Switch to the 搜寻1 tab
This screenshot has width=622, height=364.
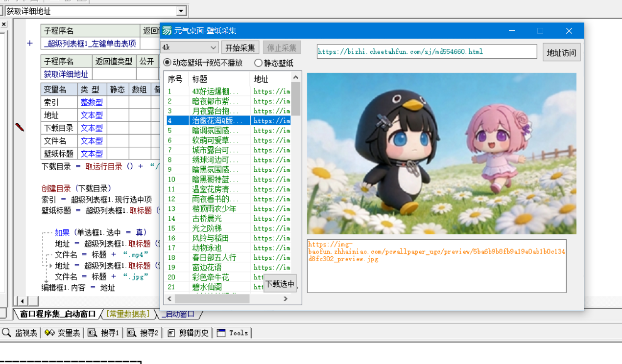click(104, 333)
